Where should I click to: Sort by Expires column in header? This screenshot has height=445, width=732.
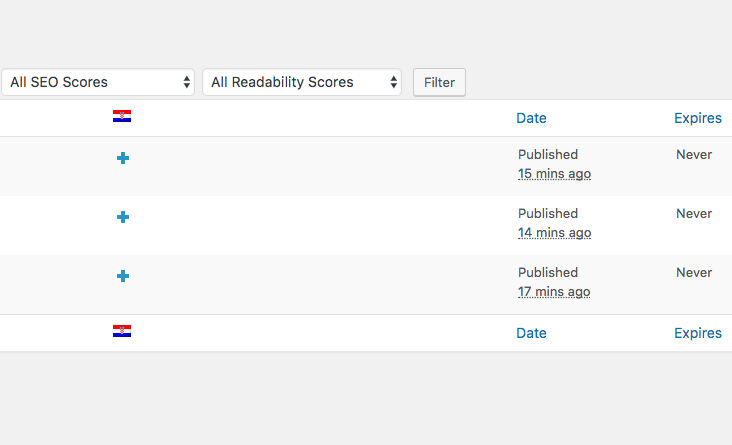(x=698, y=118)
